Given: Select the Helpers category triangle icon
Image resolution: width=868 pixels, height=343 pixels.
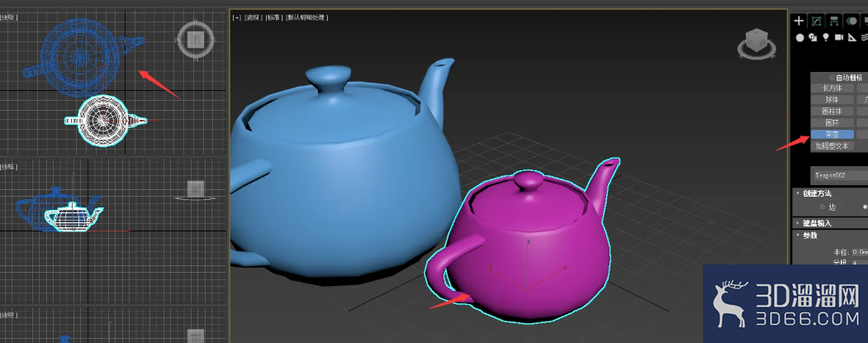Looking at the screenshot, I should (x=852, y=38).
